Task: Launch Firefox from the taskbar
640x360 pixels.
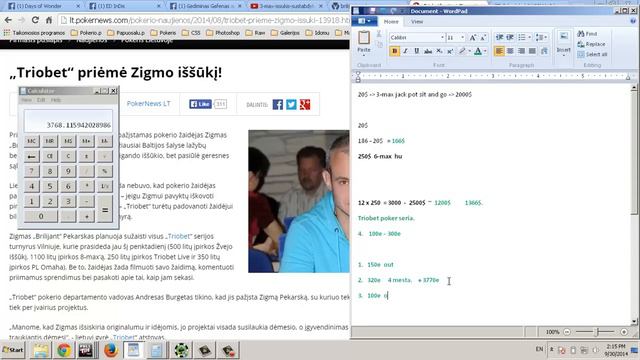Action: 110,350
